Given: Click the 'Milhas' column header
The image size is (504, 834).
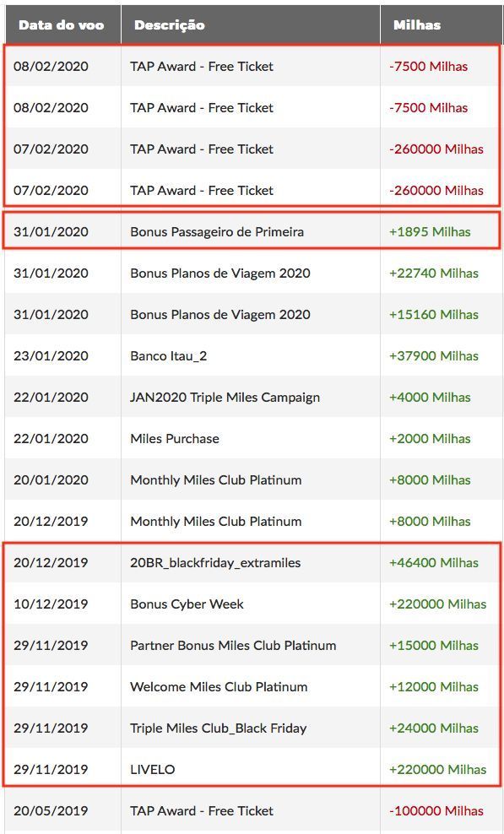Looking at the screenshot, I should [x=417, y=25].
